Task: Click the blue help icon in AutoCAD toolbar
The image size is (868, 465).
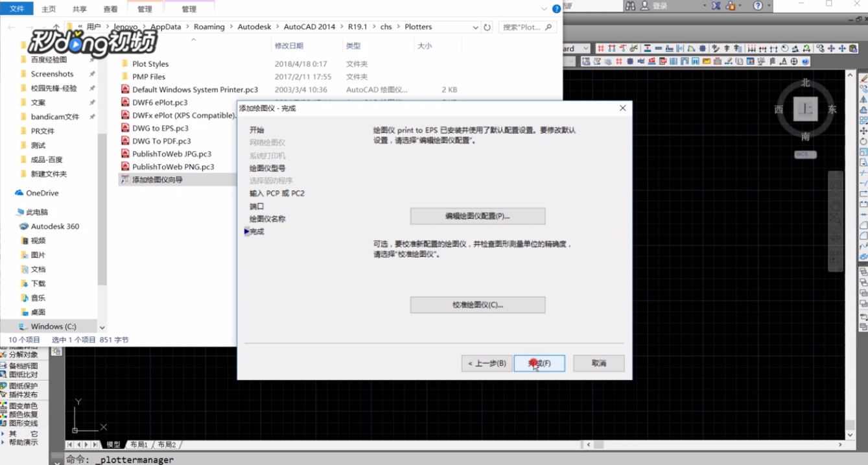Action: tap(806, 62)
